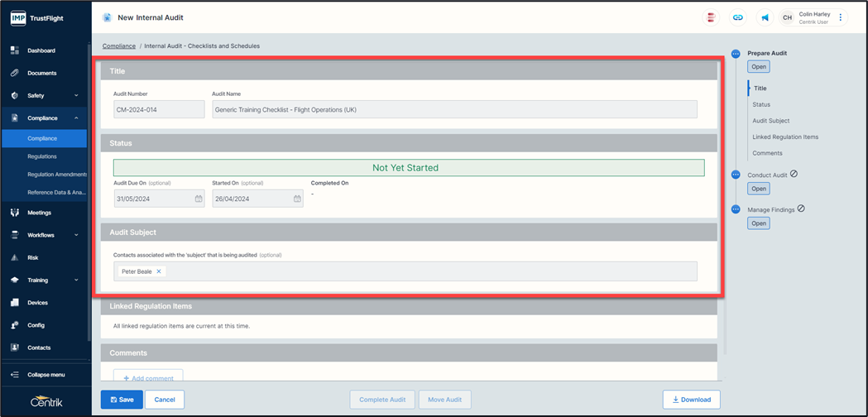
Task: Click the IMP TrustFlight logo
Action: coord(37,18)
